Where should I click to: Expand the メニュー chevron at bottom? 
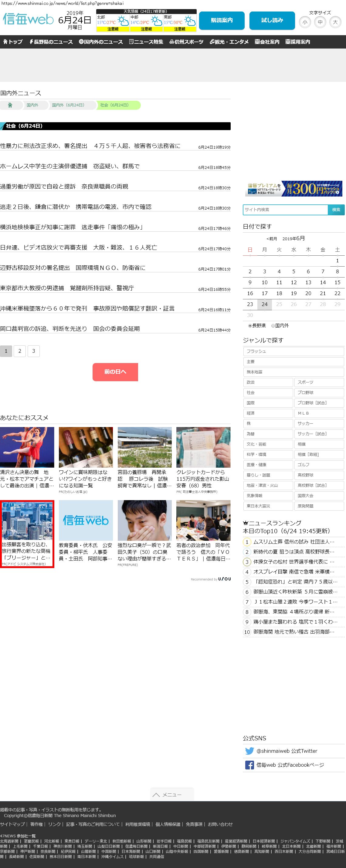[156, 795]
